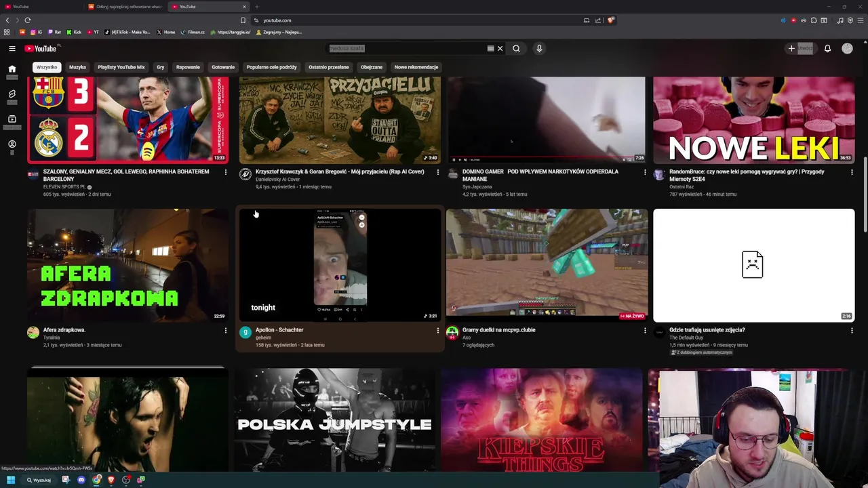Click the share icon in the address bar
This screenshot has height=488, width=868.
click(598, 20)
